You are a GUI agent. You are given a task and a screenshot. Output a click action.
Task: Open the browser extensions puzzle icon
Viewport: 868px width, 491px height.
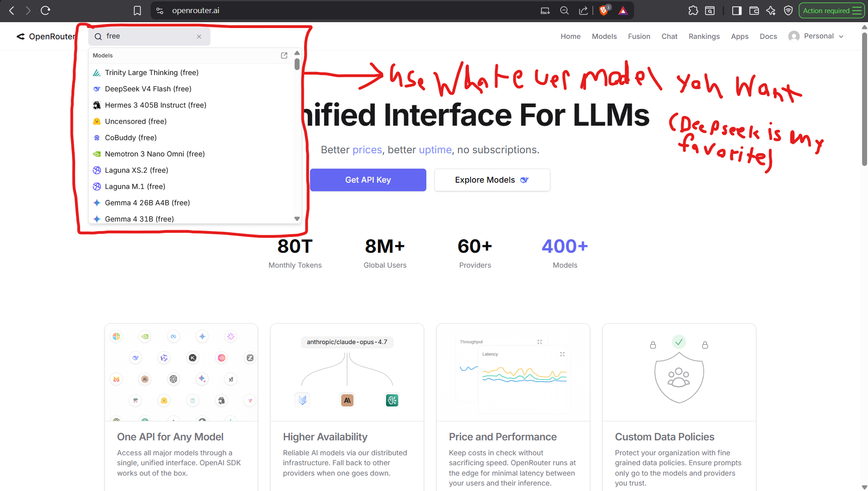click(x=693, y=10)
